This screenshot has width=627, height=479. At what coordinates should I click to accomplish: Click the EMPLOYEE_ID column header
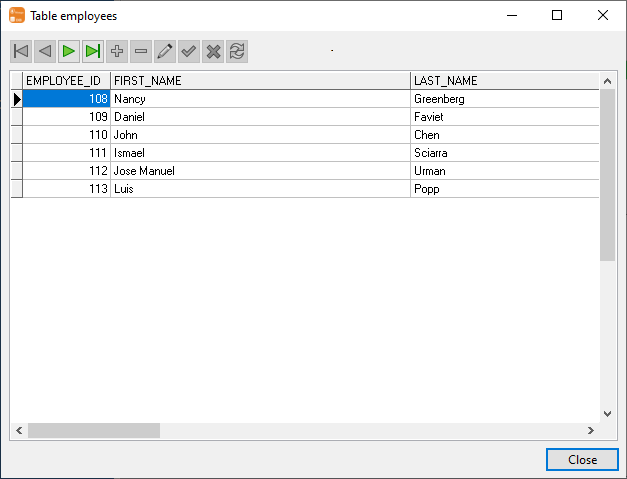click(66, 80)
